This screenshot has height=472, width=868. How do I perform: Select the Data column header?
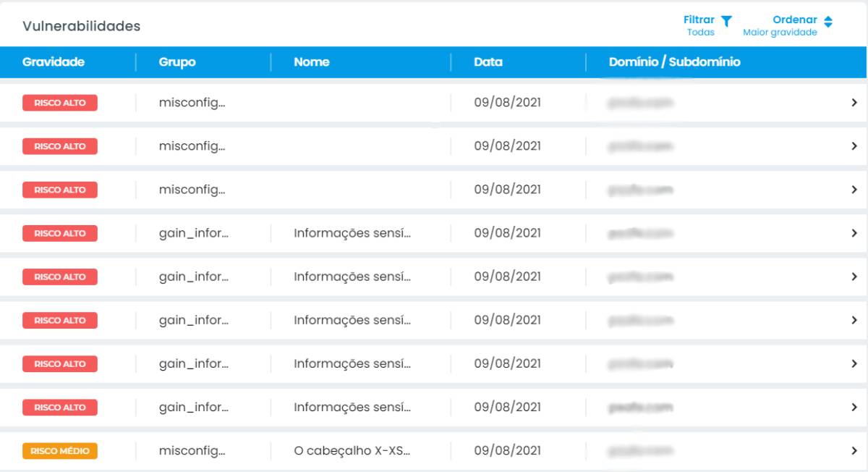(x=488, y=62)
